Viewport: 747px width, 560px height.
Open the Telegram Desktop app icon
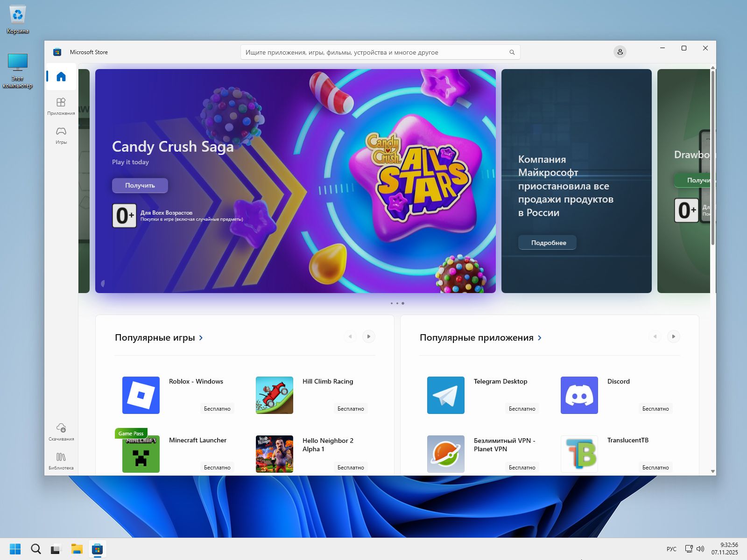[445, 395]
